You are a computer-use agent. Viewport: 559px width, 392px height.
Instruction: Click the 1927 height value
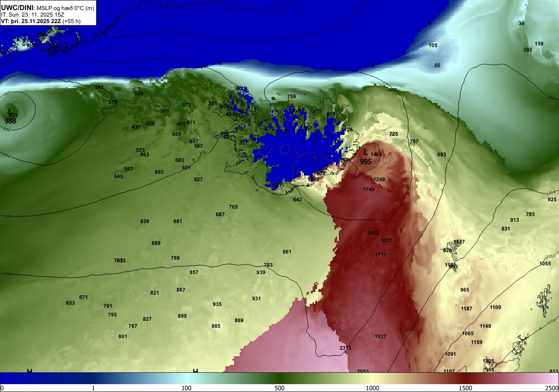[380, 337]
